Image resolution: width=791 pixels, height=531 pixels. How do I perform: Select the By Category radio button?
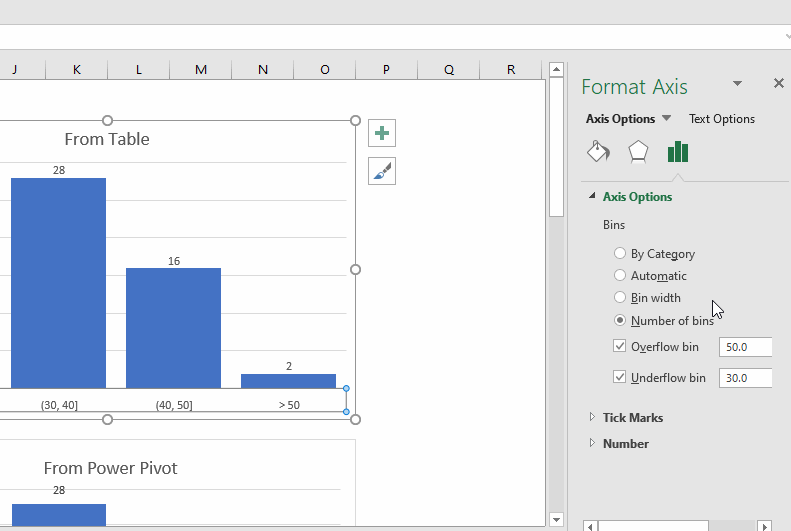(619, 253)
